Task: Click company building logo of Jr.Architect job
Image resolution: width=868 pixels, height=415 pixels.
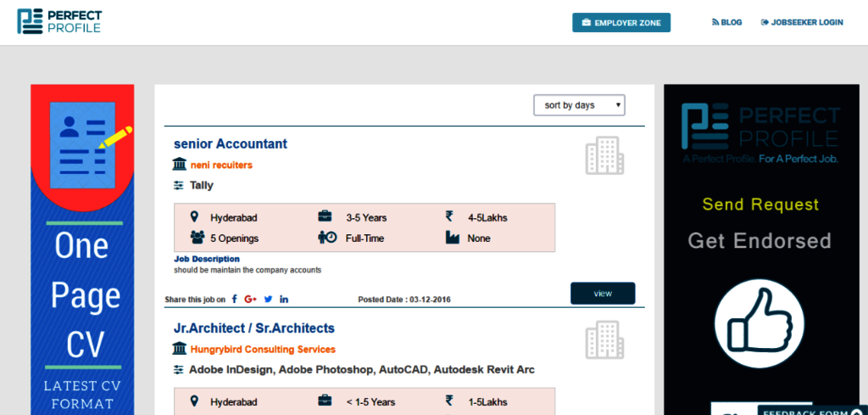Action: [604, 339]
